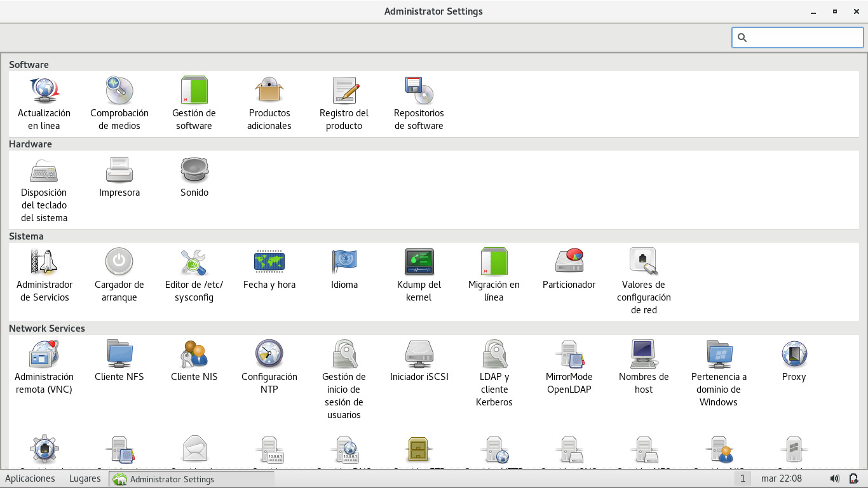Click the volume icon in system tray

pos(835,478)
